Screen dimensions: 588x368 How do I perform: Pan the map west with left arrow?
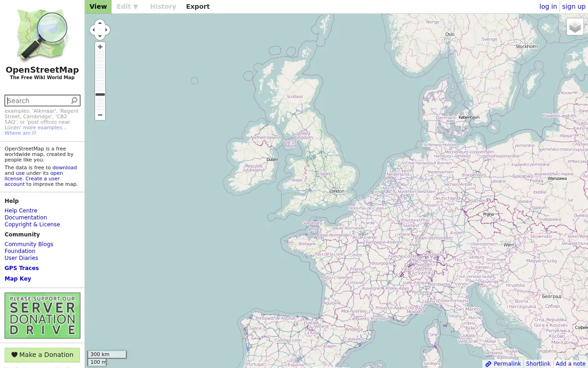click(x=94, y=30)
